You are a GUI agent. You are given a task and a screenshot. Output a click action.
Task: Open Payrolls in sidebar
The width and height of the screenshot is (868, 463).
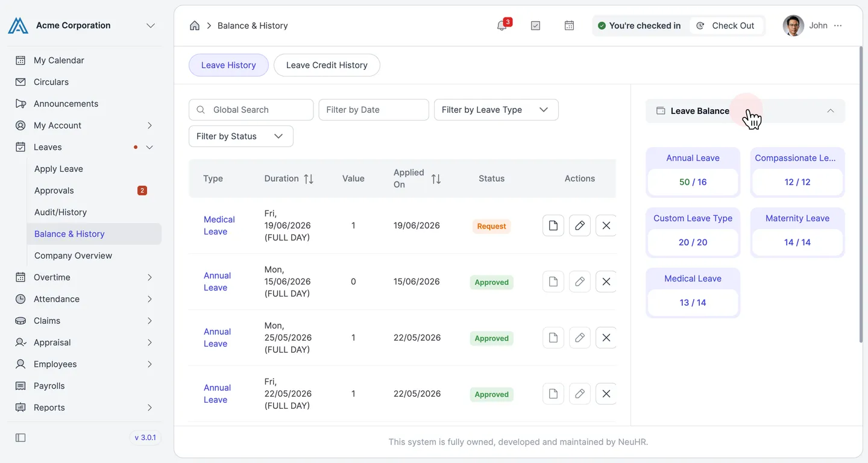(84, 386)
